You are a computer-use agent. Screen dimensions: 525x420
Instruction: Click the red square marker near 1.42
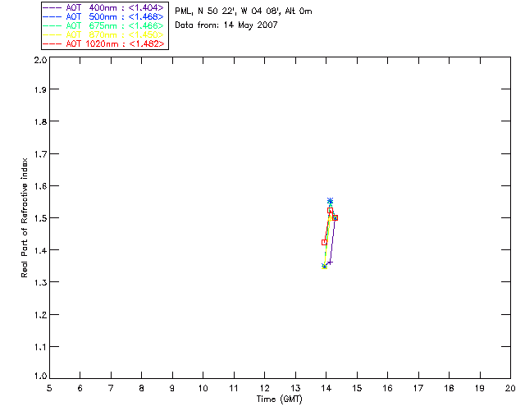point(324,242)
